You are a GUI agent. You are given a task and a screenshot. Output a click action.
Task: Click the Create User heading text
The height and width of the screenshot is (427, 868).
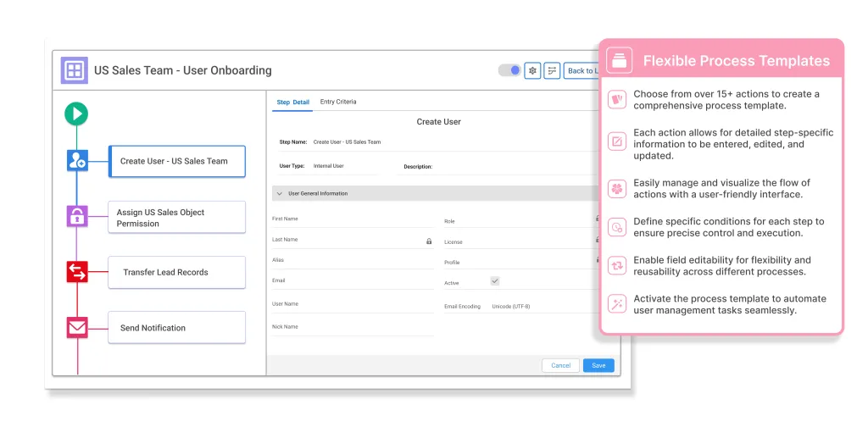pyautogui.click(x=438, y=122)
